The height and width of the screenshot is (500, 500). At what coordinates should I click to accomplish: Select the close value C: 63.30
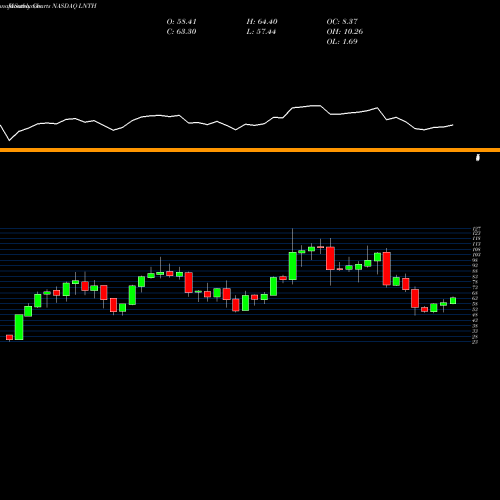tap(181, 32)
